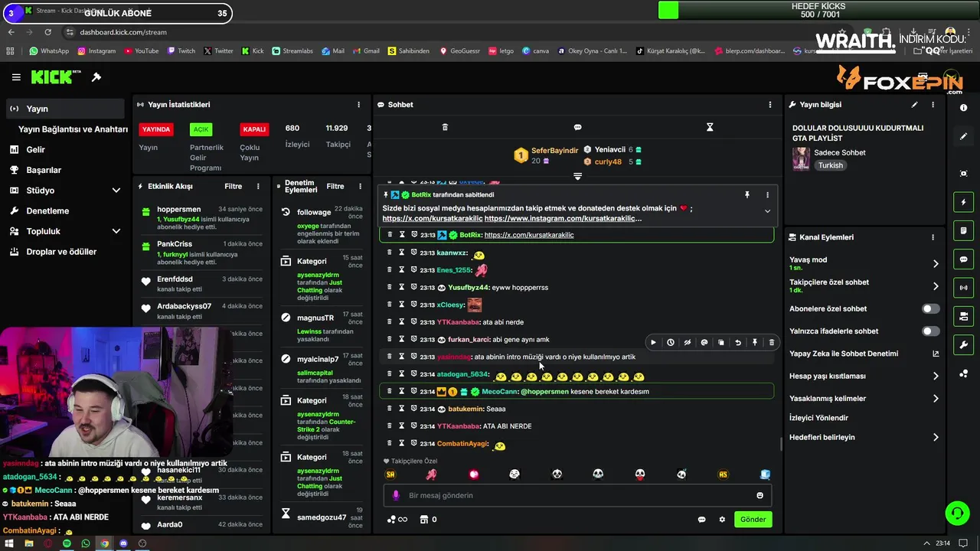Toggle the document panel icon in sidebar
Image resolution: width=980 pixels, height=551 pixels.
(x=963, y=230)
